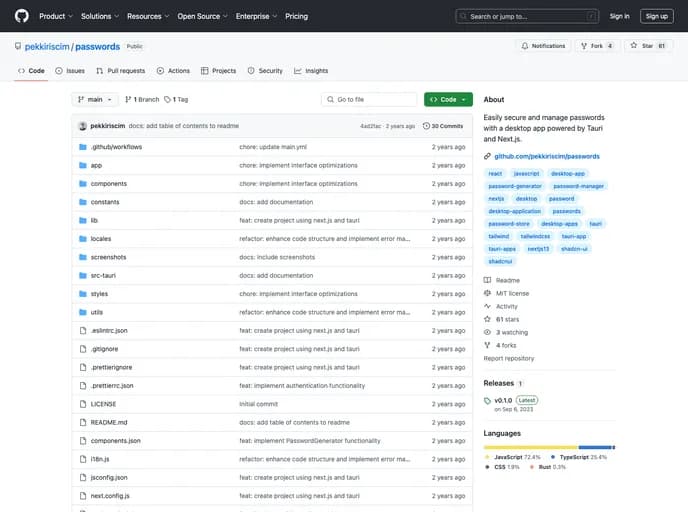The image size is (688, 512).
Task: Click the repository icon beside pekkiriscim
Action: coord(18,46)
